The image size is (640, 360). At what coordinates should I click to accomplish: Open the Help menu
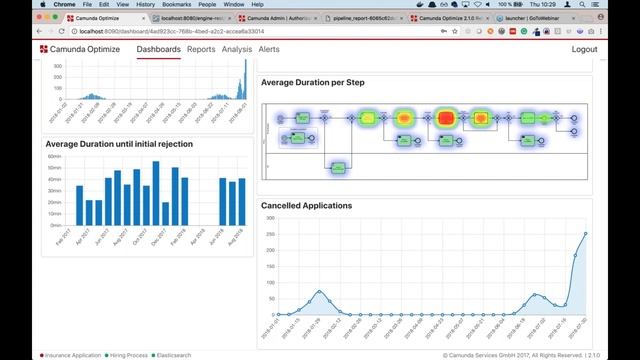pyautogui.click(x=257, y=4)
